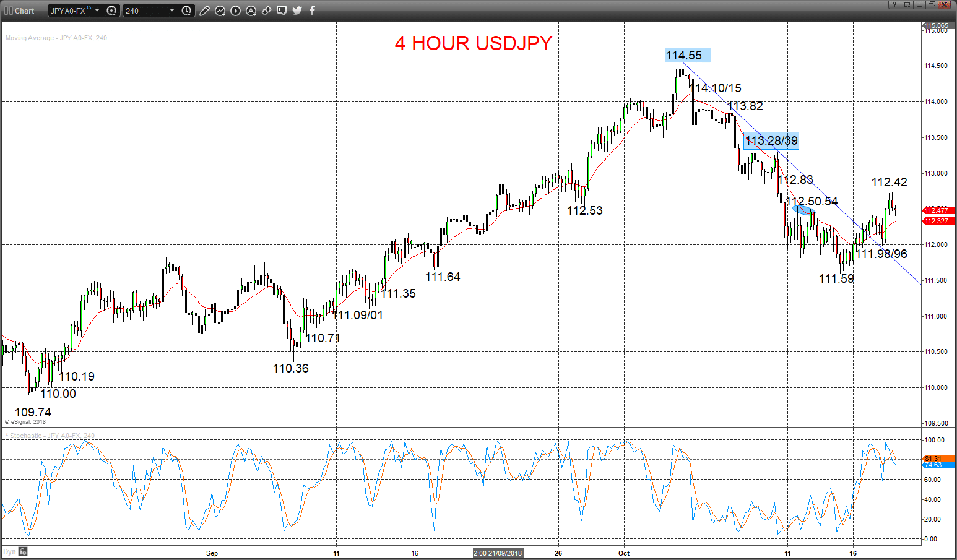Image resolution: width=957 pixels, height=560 pixels.
Task: Click the link symbol icon in toolbar
Action: pyautogui.click(x=266, y=11)
